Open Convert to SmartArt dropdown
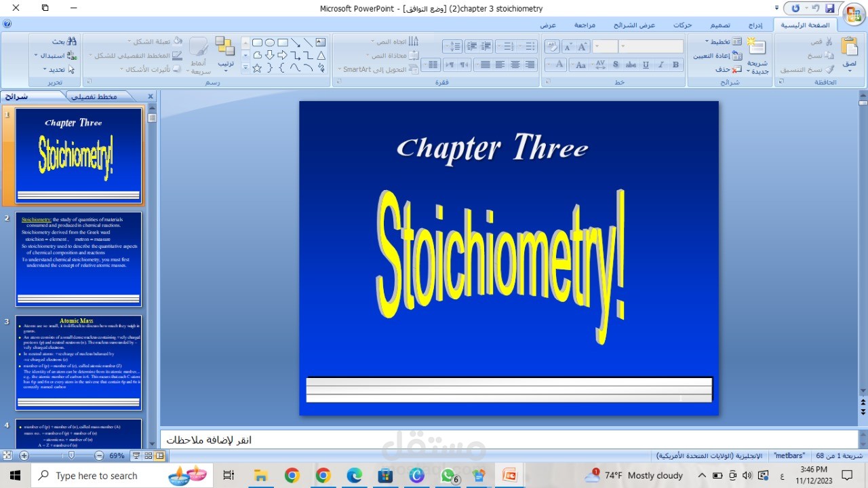The width and height of the screenshot is (868, 488). 378,69
